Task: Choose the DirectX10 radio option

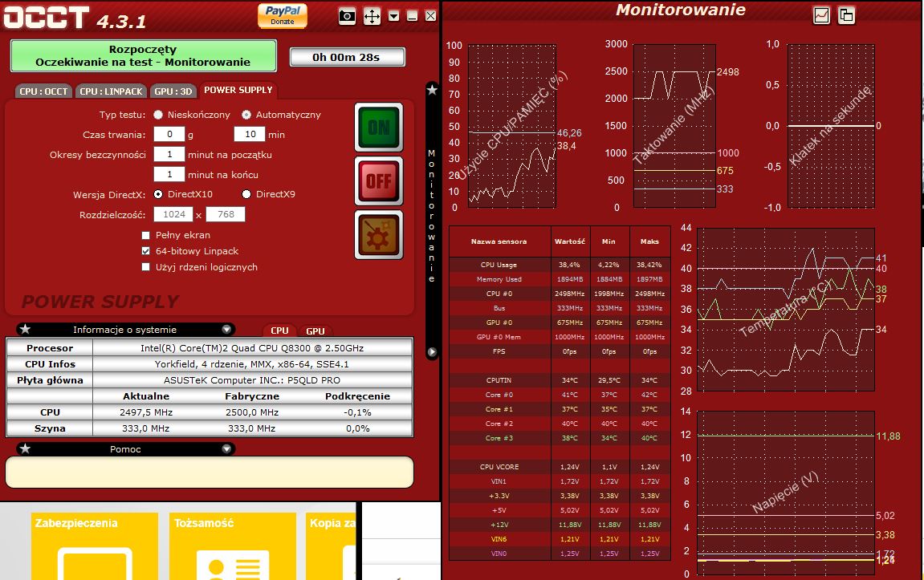Action: 158,194
